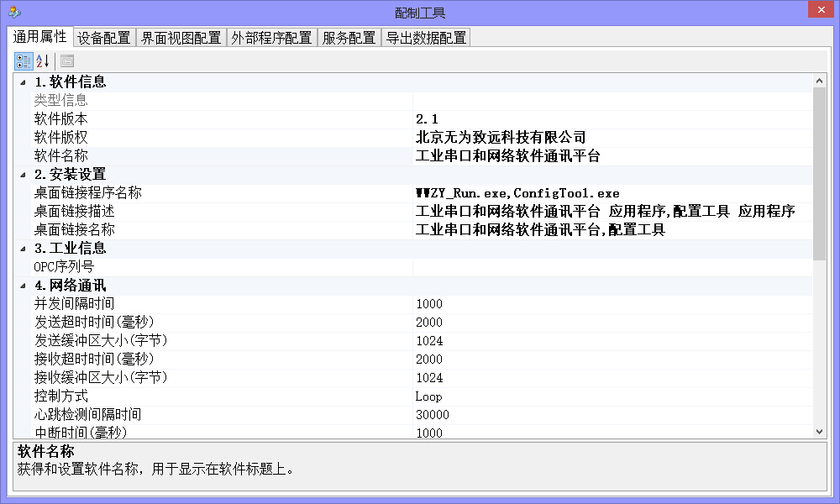Open the 设备配置 tab
840x504 pixels.
[104, 38]
